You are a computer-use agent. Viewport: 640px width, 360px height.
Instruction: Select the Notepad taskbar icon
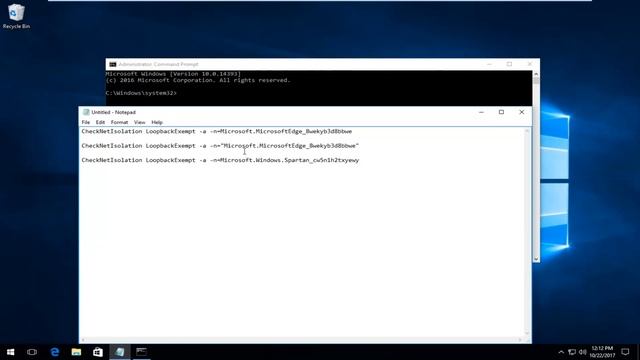(120, 352)
